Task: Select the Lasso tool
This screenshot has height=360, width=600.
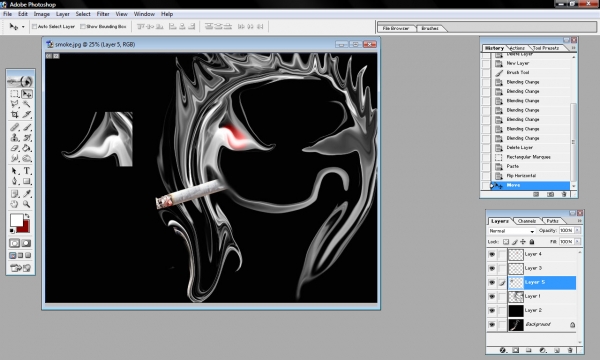Action: pos(15,104)
